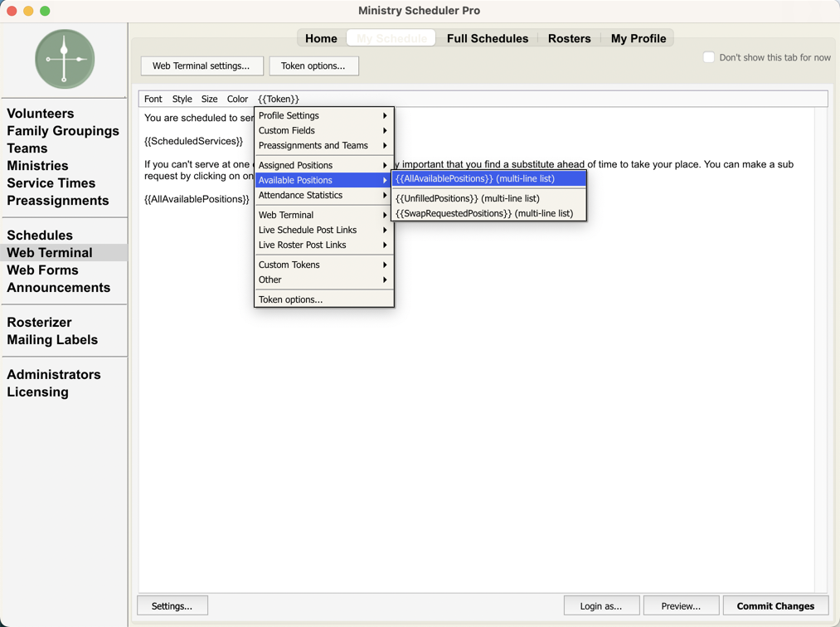840x627 pixels.
Task: Open the Color menu in editor toolbar
Action: 237,99
